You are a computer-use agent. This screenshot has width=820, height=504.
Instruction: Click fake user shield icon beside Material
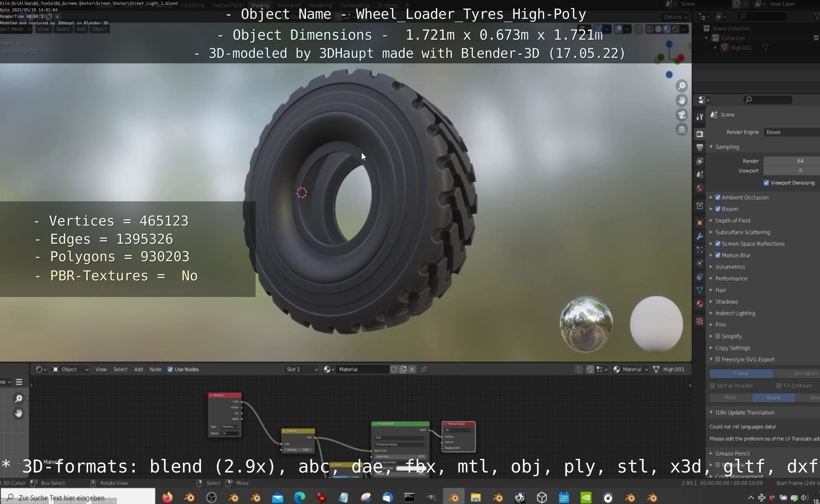pyautogui.click(x=394, y=369)
